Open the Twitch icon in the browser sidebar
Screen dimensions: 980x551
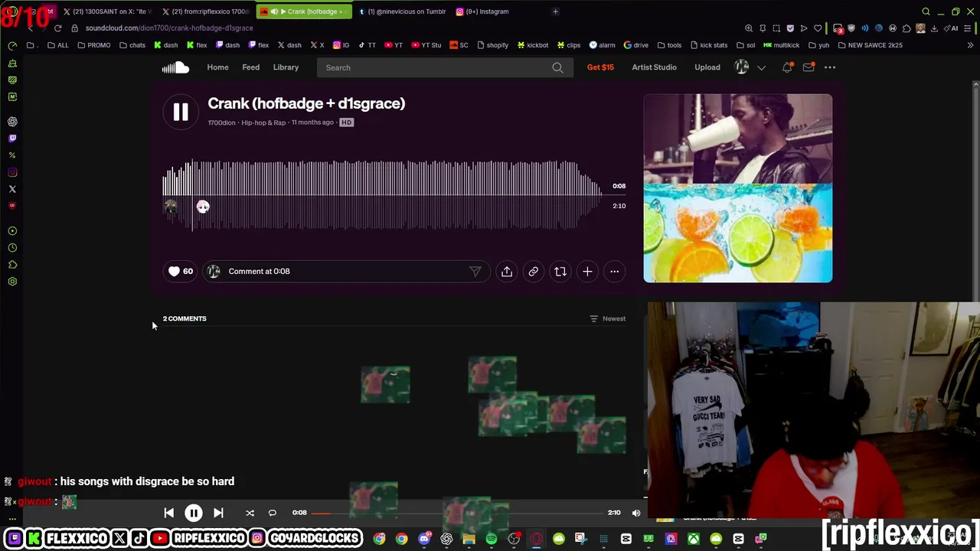12,139
